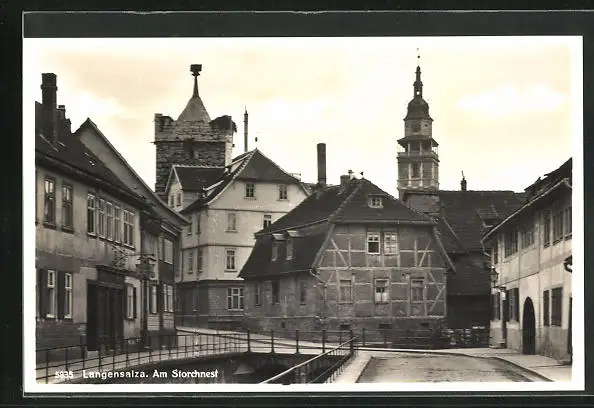Click the half-timbered house's upper left window

(373, 242)
